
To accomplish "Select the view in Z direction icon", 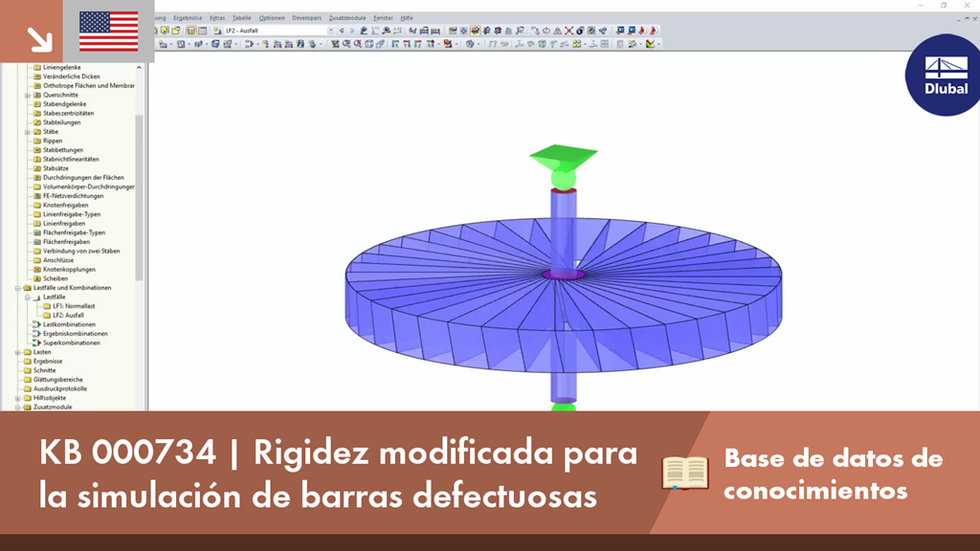I will (x=418, y=44).
